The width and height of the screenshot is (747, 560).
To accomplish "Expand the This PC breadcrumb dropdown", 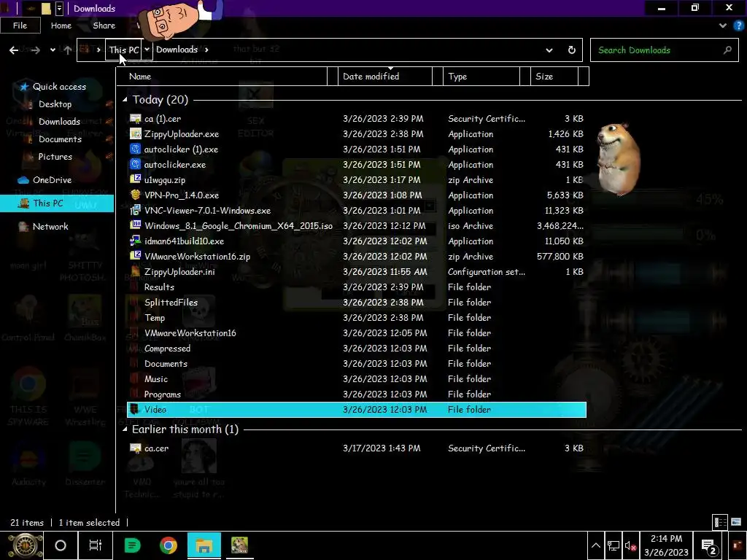I will coord(147,50).
